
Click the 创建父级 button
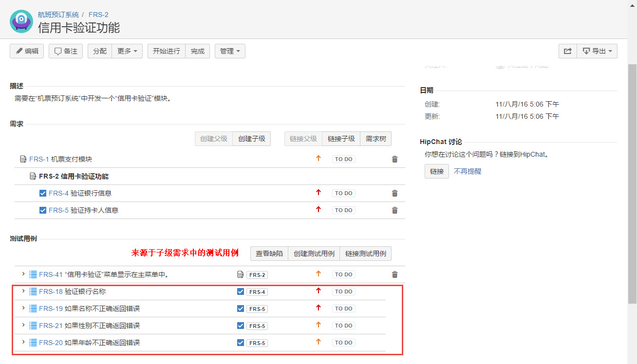pyautogui.click(x=214, y=139)
